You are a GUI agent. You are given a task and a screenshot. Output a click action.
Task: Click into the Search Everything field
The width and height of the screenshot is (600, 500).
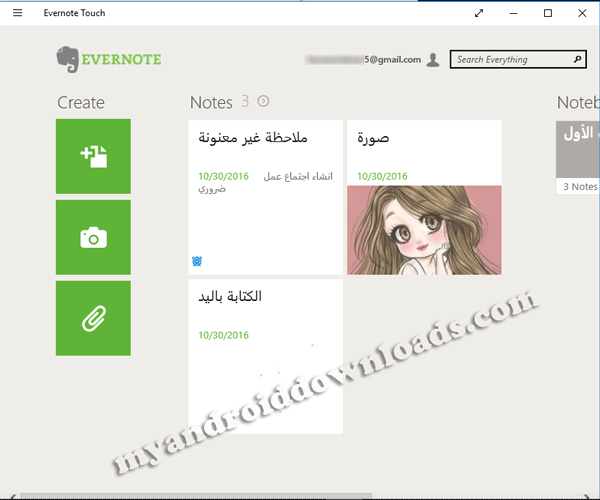click(x=518, y=59)
